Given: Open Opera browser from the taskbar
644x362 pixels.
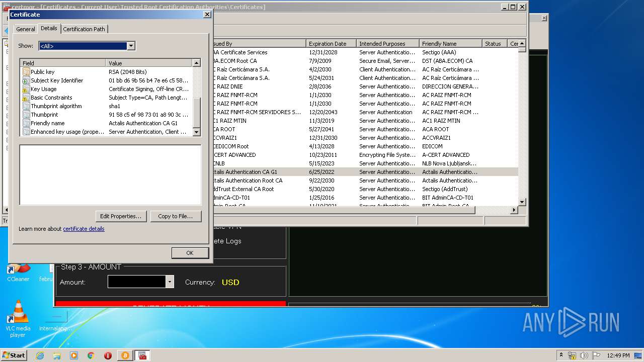Looking at the screenshot, I should (108, 355).
